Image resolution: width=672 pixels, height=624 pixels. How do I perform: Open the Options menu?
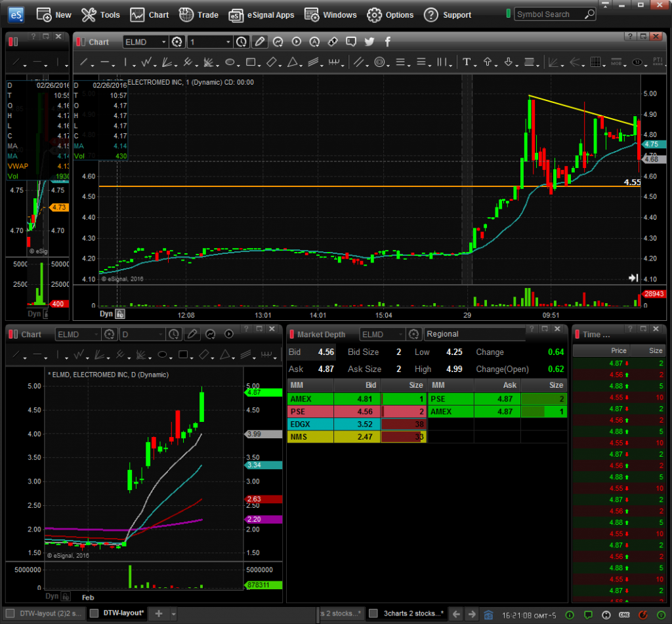(x=390, y=15)
